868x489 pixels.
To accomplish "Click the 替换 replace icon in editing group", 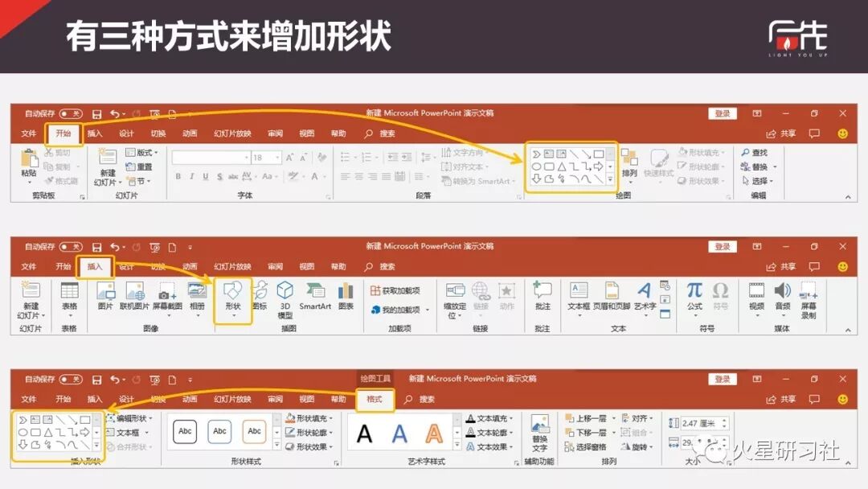I will tap(745, 166).
